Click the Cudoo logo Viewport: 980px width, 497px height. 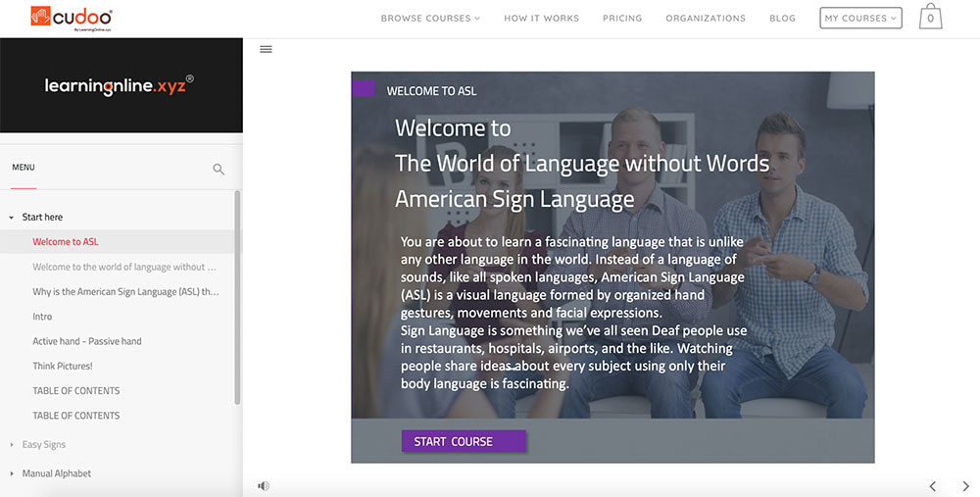[x=72, y=18]
